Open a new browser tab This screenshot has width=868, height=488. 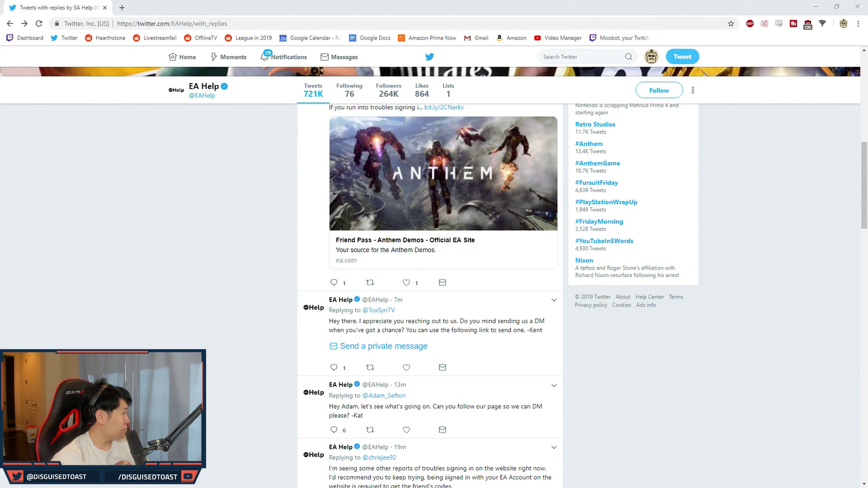[122, 8]
